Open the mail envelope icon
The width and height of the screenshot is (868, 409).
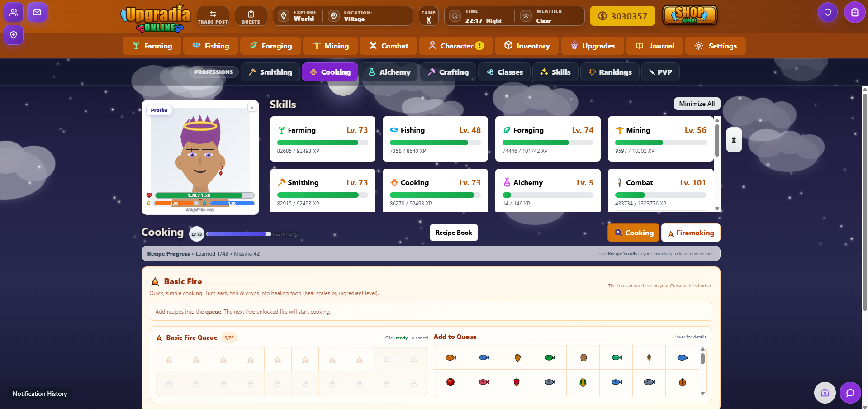[37, 12]
